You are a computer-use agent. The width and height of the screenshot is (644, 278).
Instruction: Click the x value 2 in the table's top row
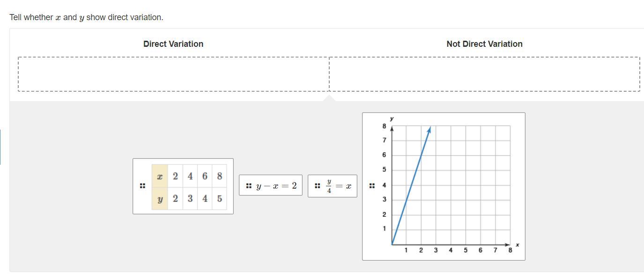(175, 176)
